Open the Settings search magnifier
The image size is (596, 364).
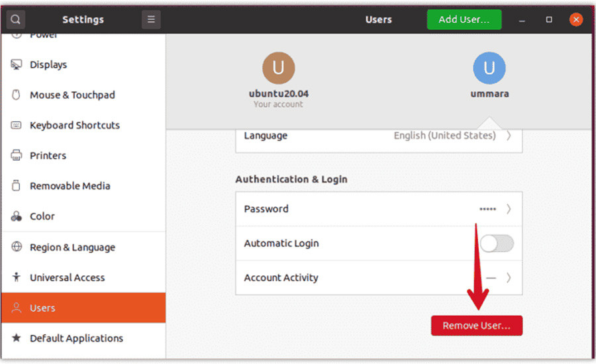[16, 19]
